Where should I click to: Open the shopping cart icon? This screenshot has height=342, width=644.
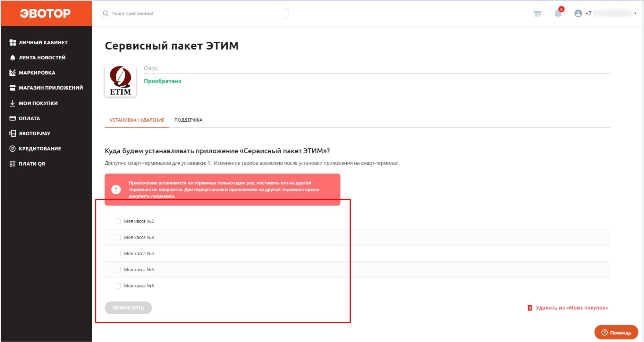pyautogui.click(x=537, y=14)
